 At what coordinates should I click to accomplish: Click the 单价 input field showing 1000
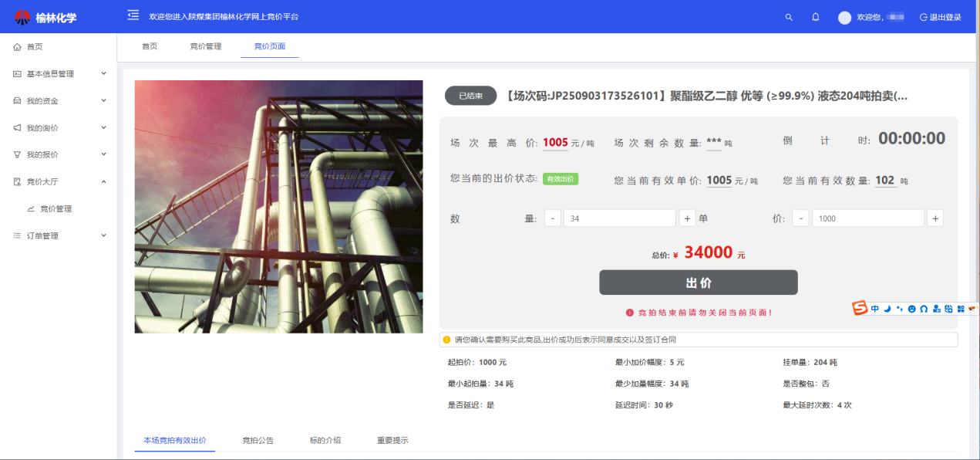(x=867, y=218)
